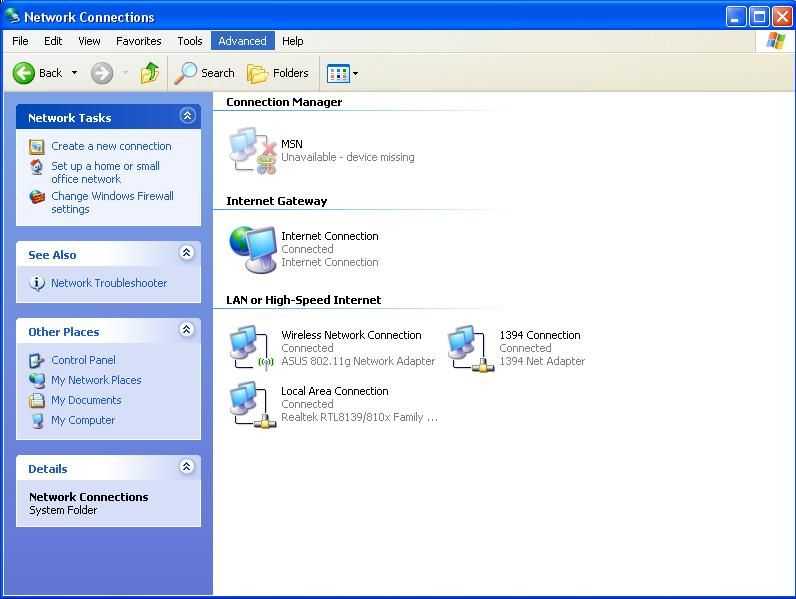796x599 pixels.
Task: Collapse the Network Tasks panel
Action: tap(187, 117)
